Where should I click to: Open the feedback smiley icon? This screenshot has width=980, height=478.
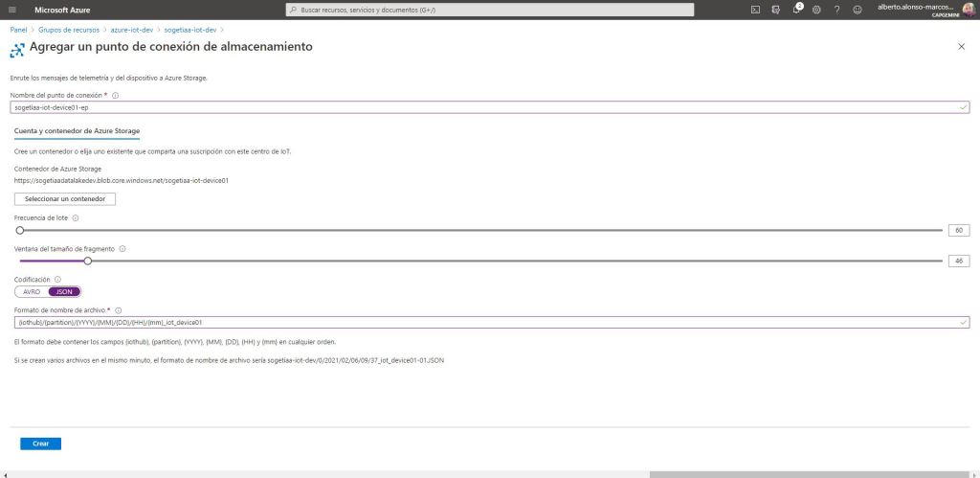point(857,10)
